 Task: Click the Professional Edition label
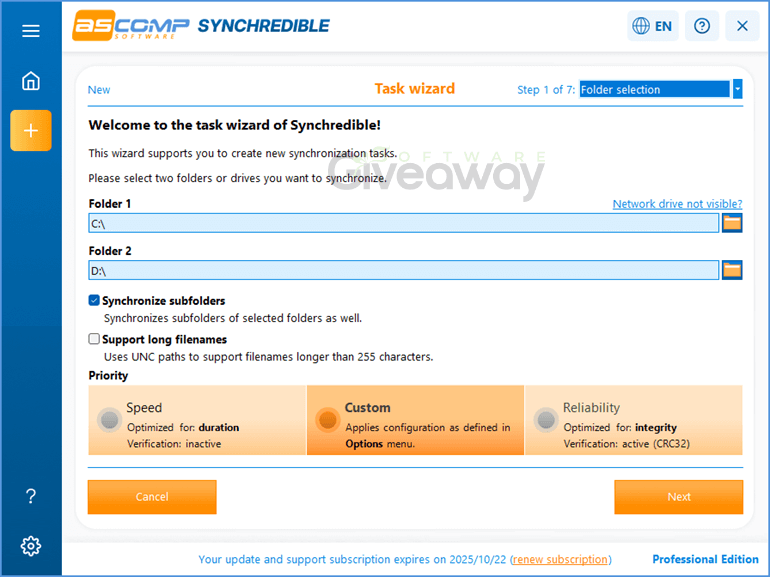tap(705, 559)
